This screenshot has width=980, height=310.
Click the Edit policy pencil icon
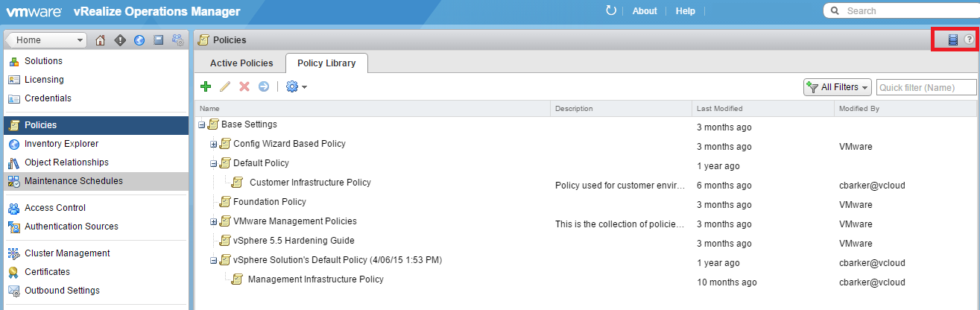pos(225,87)
